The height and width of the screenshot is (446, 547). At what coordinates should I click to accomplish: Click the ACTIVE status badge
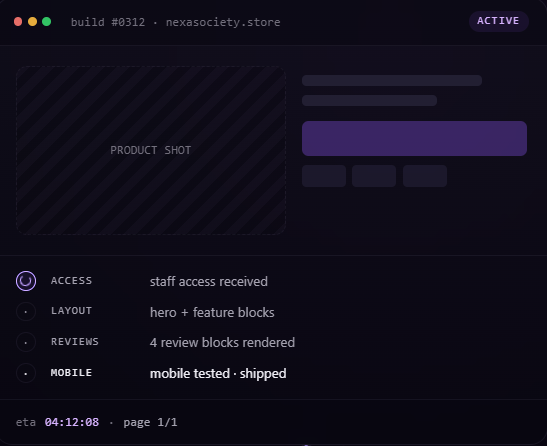point(499,21)
